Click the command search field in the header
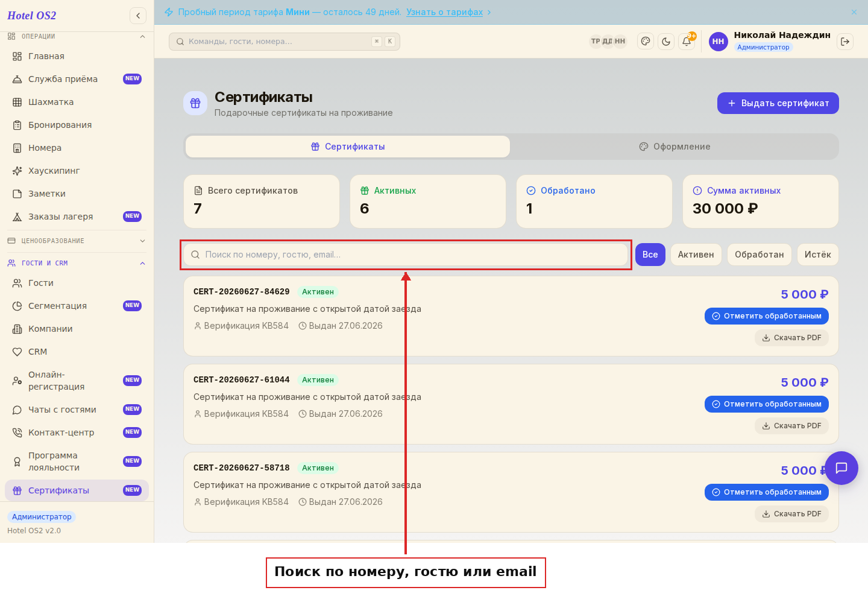This screenshot has height=602, width=868. pyautogui.click(x=285, y=42)
